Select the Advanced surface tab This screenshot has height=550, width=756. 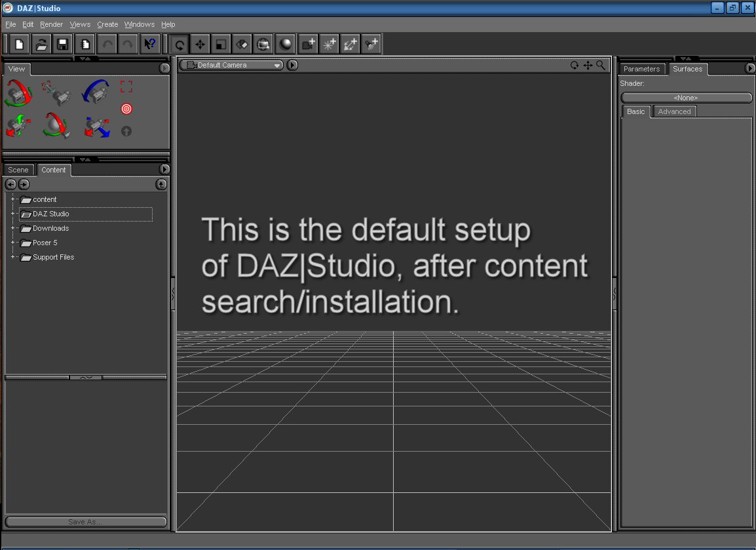(x=674, y=111)
